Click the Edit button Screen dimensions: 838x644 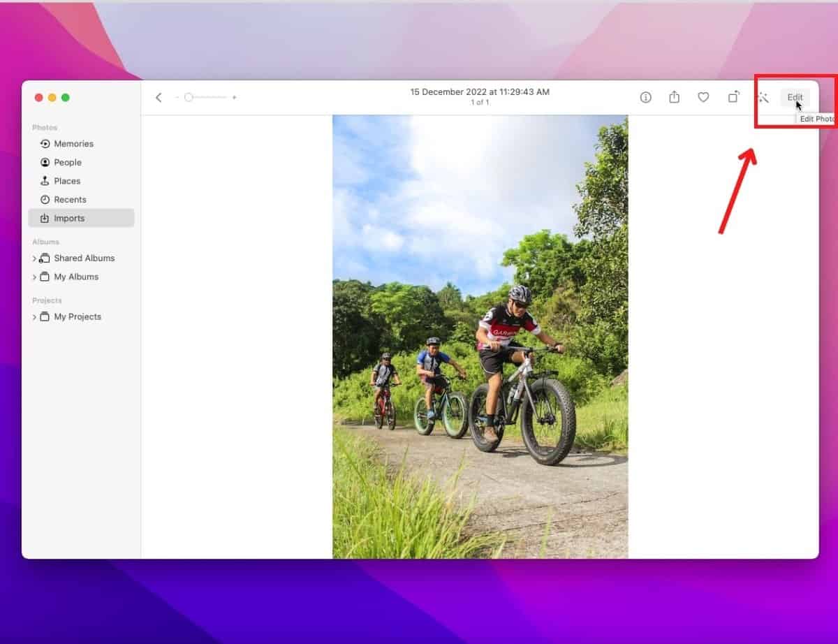click(794, 97)
